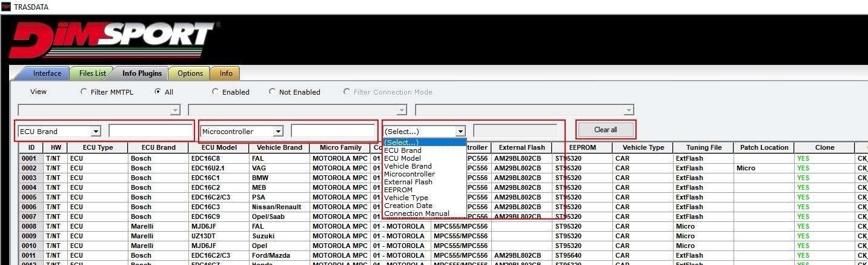Click the Dimsport logo banner
The image size is (868, 265).
tap(114, 40)
